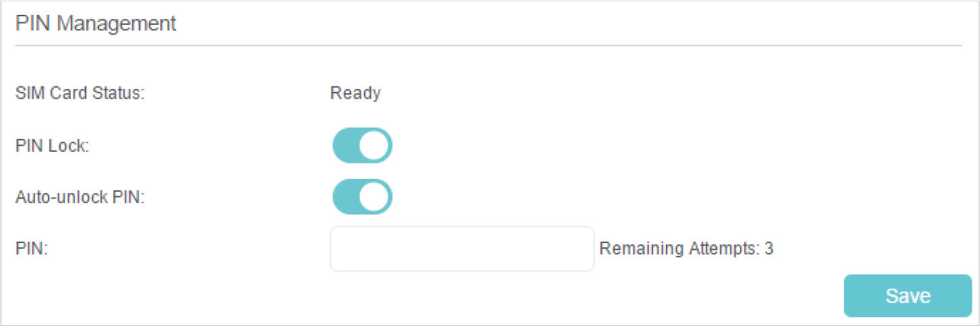Click the Ready status text
Viewport: 980px width, 326px height.
(x=355, y=93)
